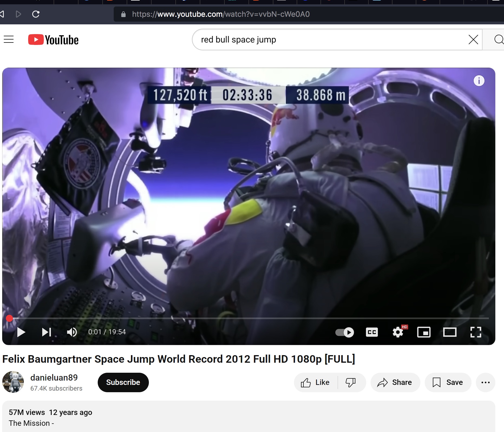This screenshot has height=432, width=504.
Task: Go to YouTube home via logo
Action: 53,40
